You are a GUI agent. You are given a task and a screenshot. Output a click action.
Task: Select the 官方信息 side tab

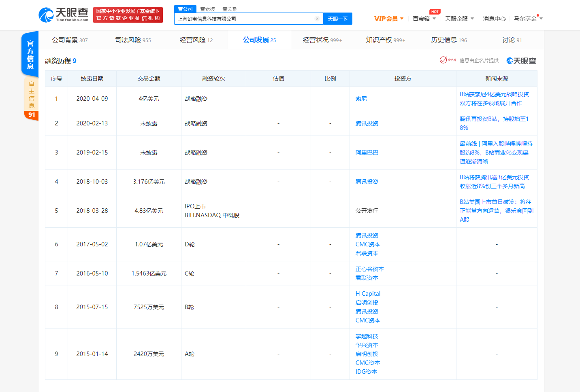point(30,54)
